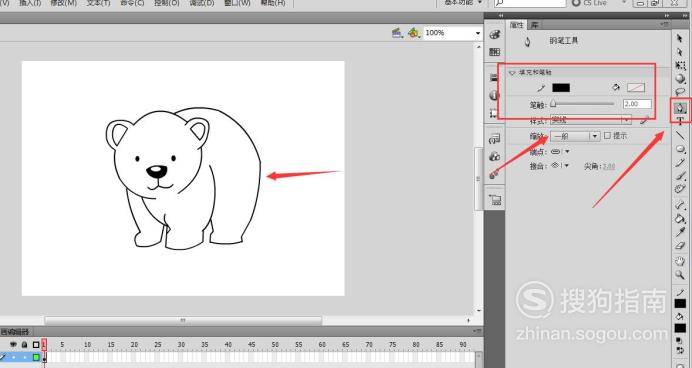692x368 pixels.
Task: Click frame 30 on the timeline ruler
Action: pyautogui.click(x=181, y=344)
